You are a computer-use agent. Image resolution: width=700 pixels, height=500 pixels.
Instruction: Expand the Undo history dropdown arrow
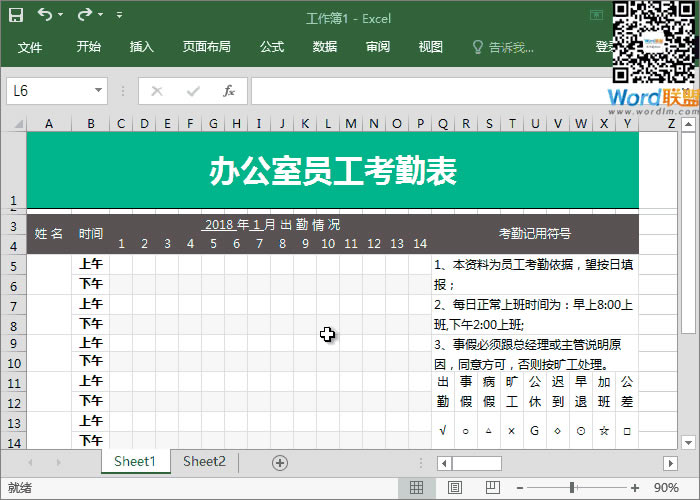pos(61,15)
